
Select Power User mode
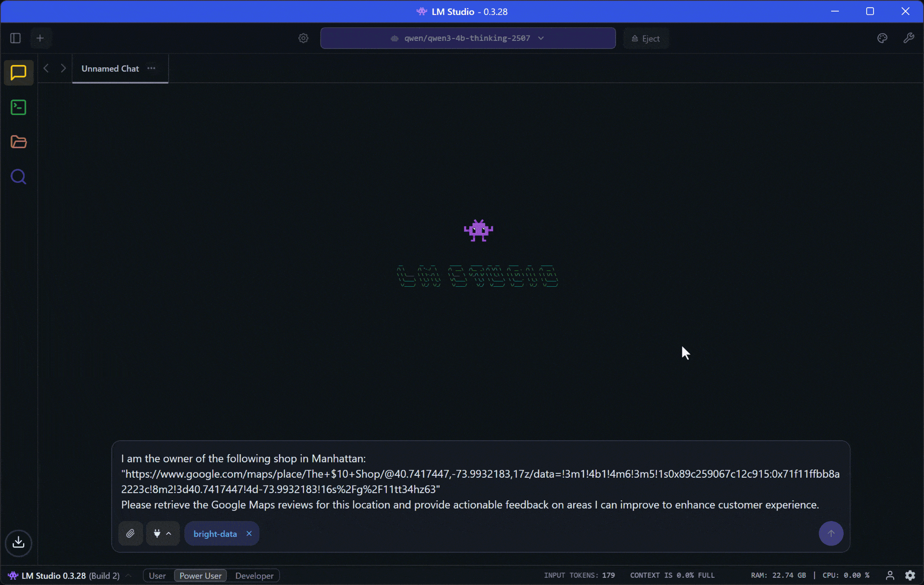click(x=200, y=575)
